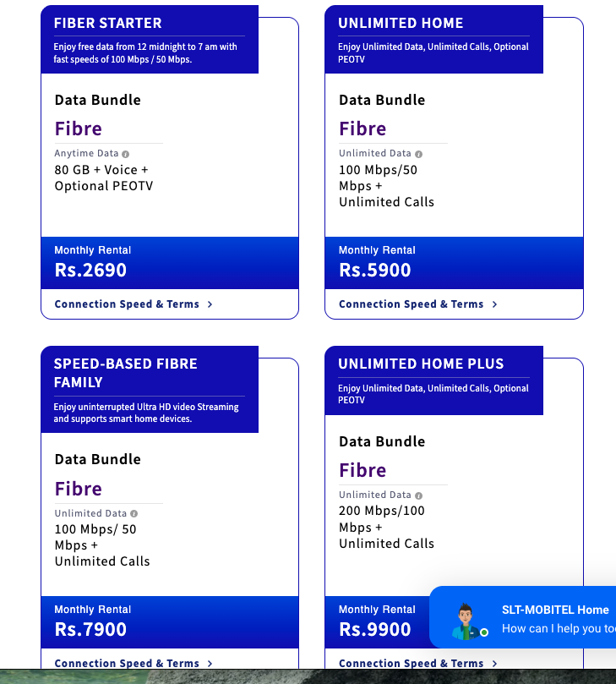Click chevron arrow under Unlimited Home rental
616x684 pixels.
[x=494, y=304]
